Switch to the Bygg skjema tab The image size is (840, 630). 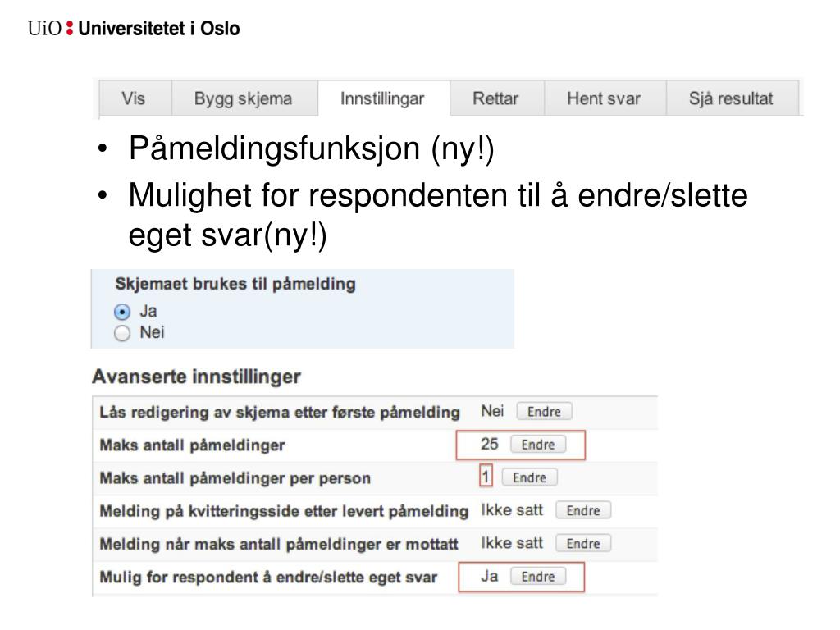pyautogui.click(x=244, y=98)
